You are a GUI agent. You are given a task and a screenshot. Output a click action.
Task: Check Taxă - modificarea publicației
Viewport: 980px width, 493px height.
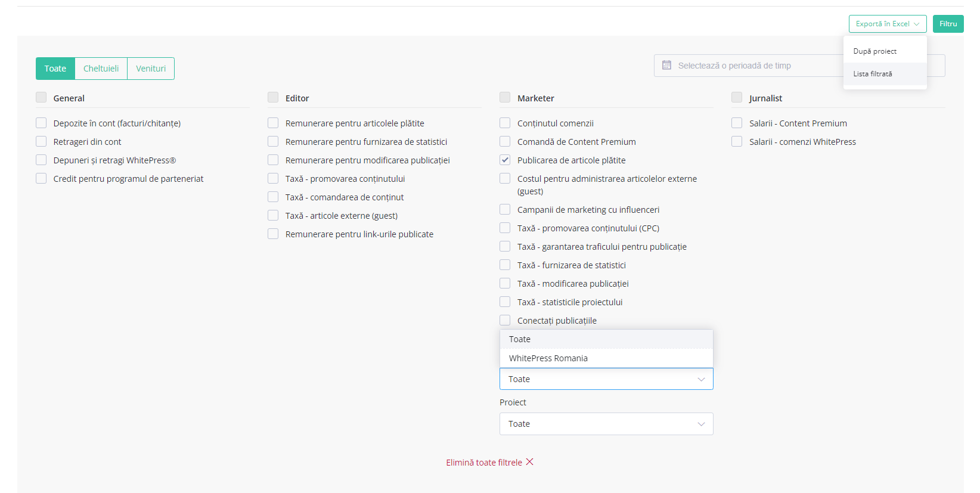point(505,283)
